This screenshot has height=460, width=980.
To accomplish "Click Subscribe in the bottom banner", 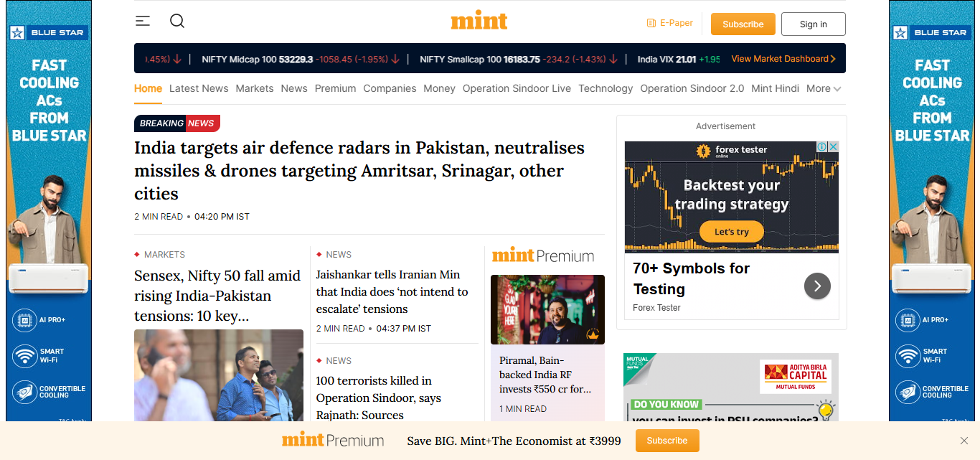I will point(667,441).
